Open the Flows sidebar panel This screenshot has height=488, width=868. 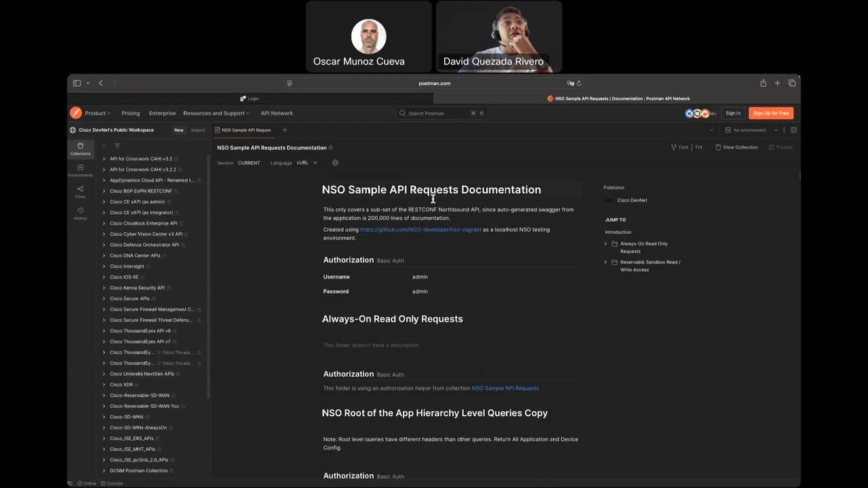80,192
